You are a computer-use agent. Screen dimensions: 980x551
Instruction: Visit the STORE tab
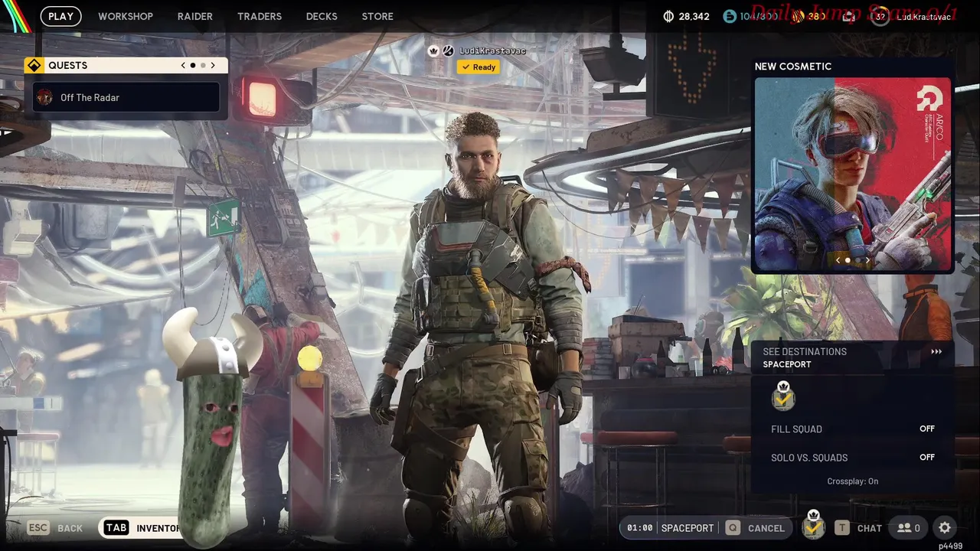(x=377, y=16)
